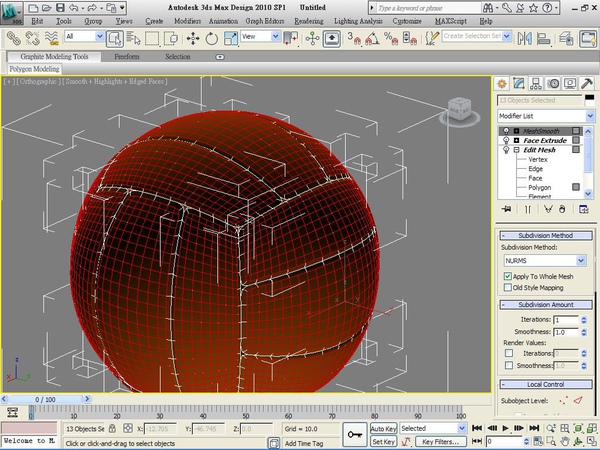
Task: Click the Set Key button
Action: point(383,442)
